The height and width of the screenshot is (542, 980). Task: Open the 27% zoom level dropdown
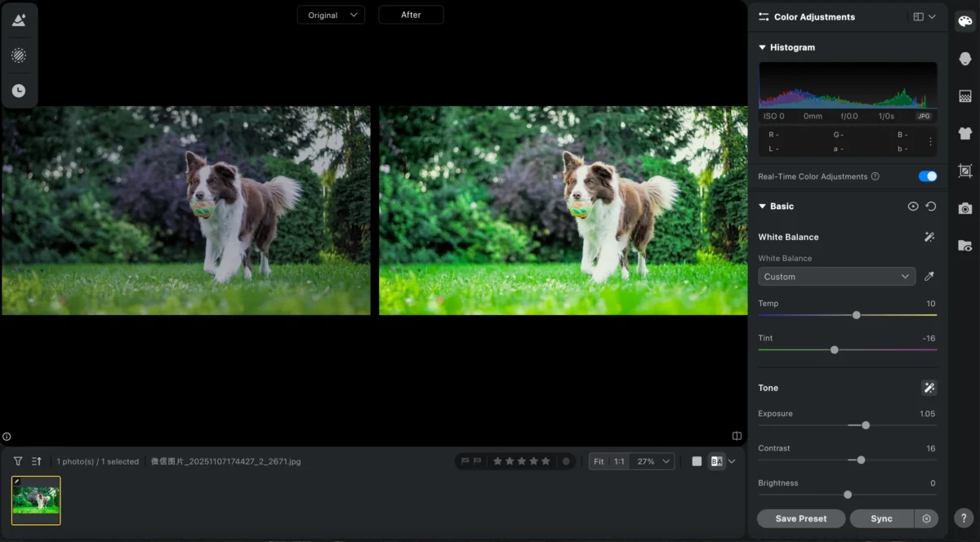[x=652, y=461]
